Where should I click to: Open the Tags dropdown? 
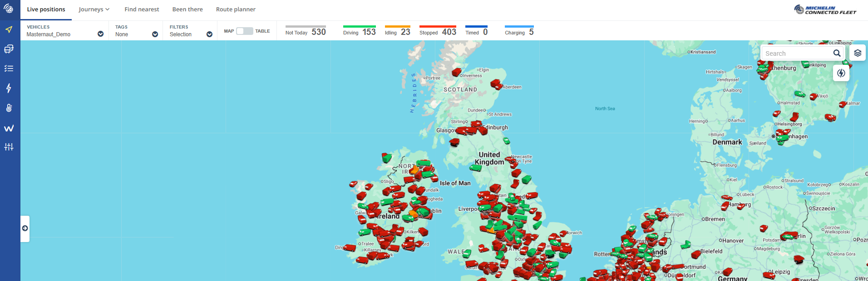[x=155, y=34]
